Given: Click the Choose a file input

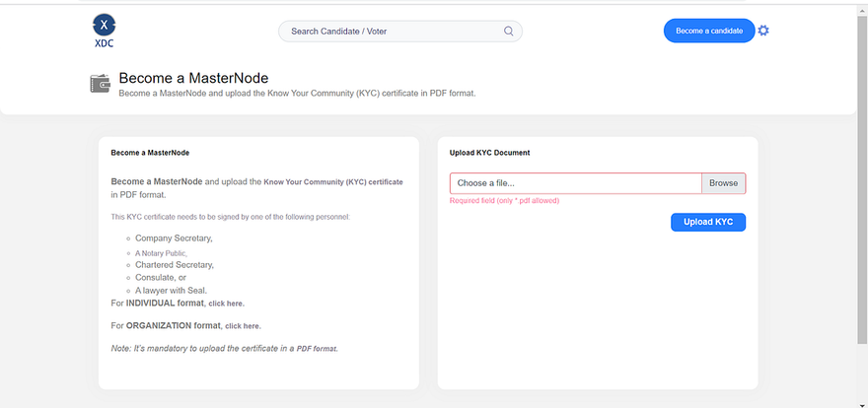Looking at the screenshot, I should pyautogui.click(x=575, y=183).
